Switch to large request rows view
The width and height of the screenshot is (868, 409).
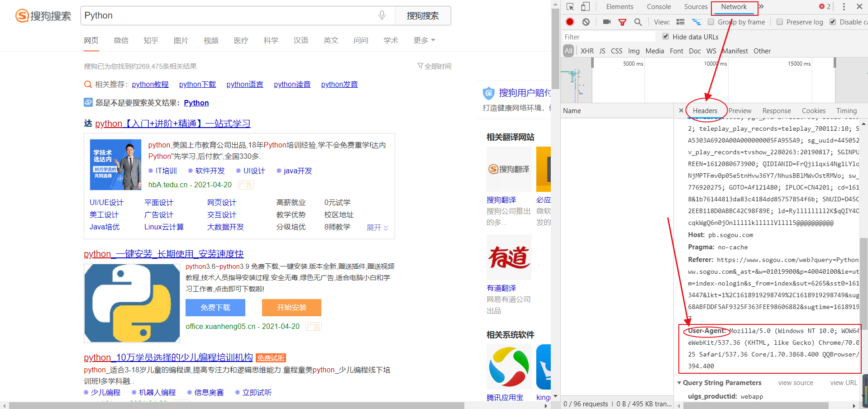point(680,22)
